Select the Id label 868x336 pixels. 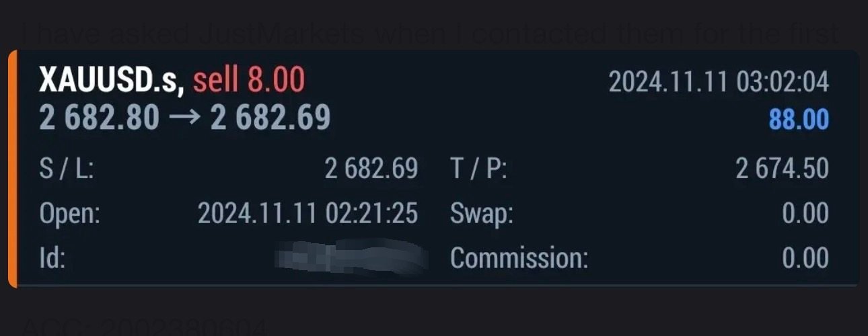[x=52, y=258]
